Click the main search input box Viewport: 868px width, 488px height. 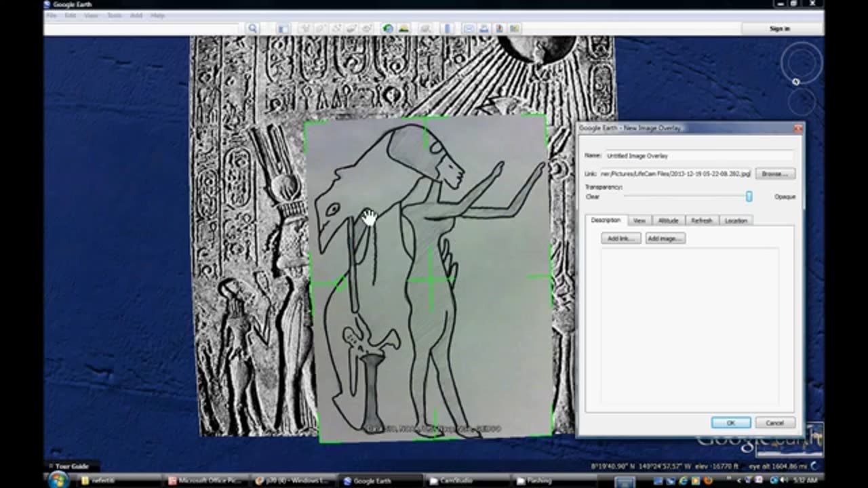point(144,28)
